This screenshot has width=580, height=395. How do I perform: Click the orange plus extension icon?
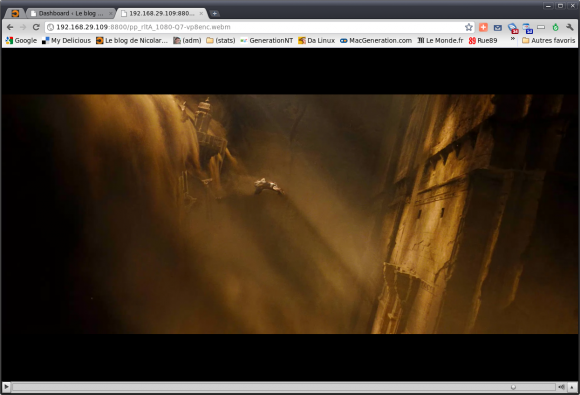coord(483,27)
